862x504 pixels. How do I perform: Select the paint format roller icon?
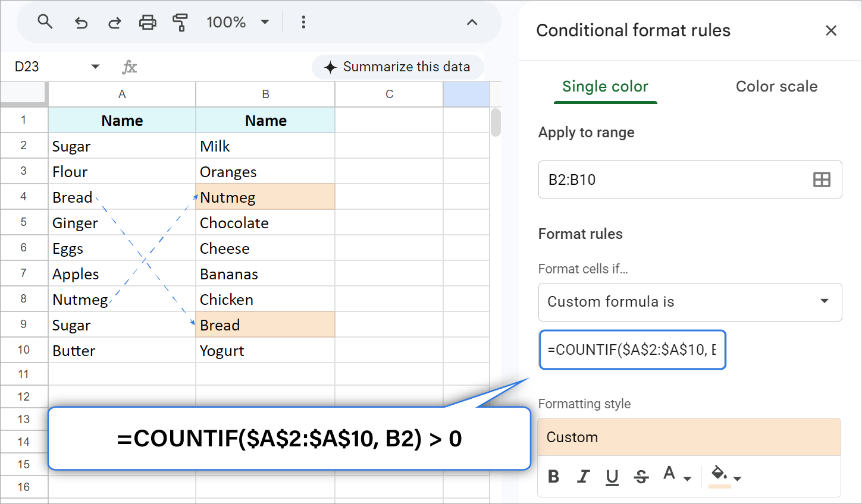coord(180,23)
